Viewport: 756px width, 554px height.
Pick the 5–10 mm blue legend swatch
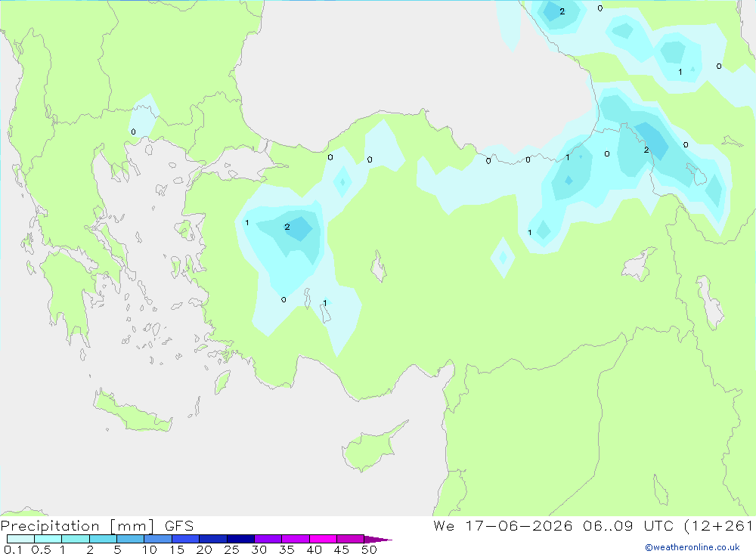131,539
